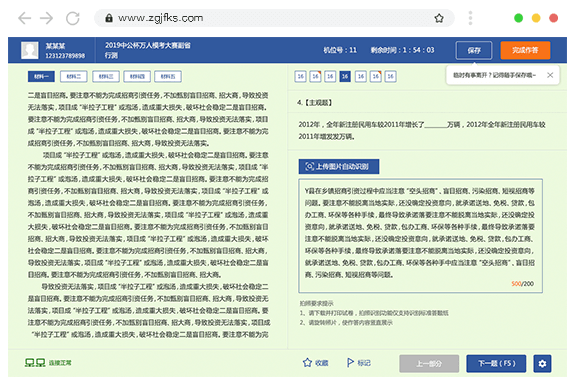The height and width of the screenshot is (380, 575).
Task: Click the user avatar picture
Action: 30,50
